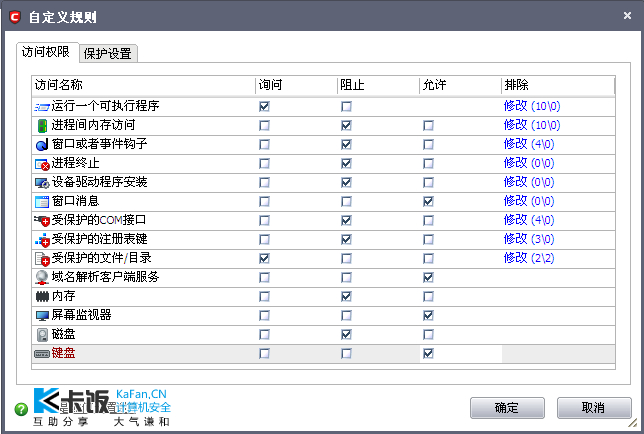Click the 排除 column header
Viewport: 644px width, 434px height.
[558, 85]
